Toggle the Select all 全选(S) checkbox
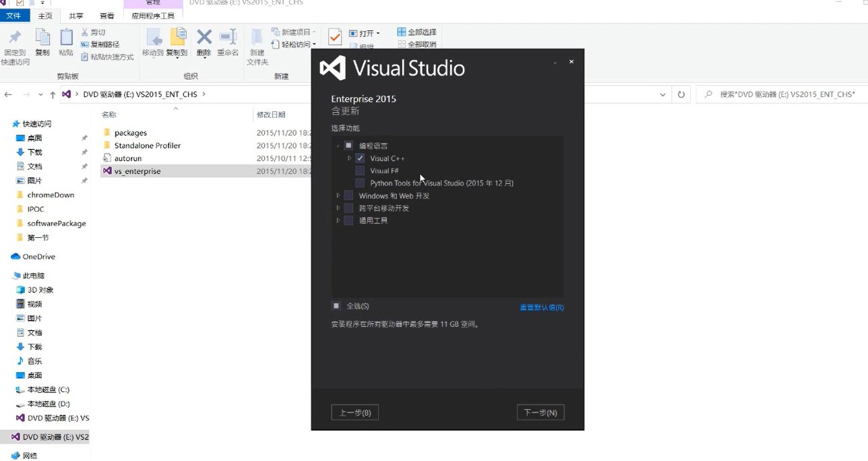Screen dimensions: 868x461 click(x=336, y=306)
